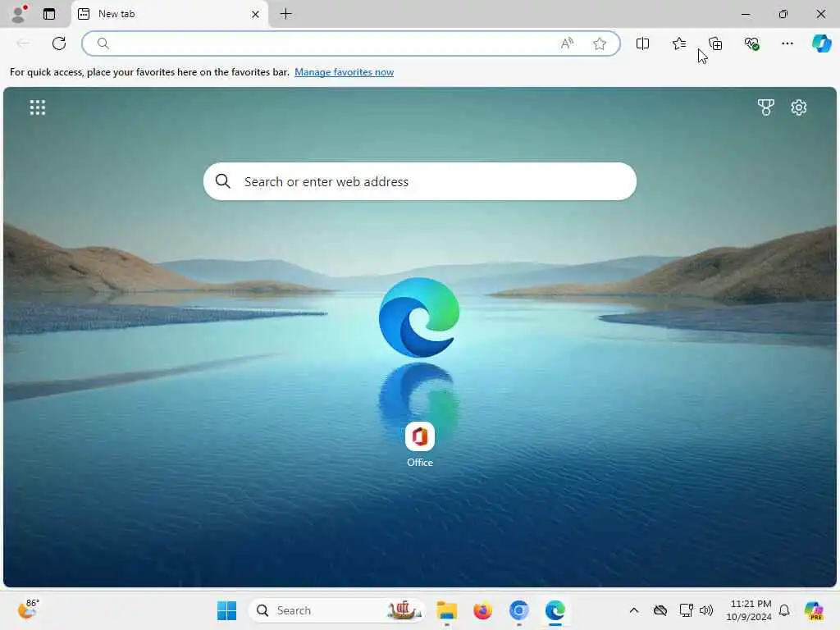The height and width of the screenshot is (630, 840).
Task: Open a new tab with plus button
Action: coord(286,14)
